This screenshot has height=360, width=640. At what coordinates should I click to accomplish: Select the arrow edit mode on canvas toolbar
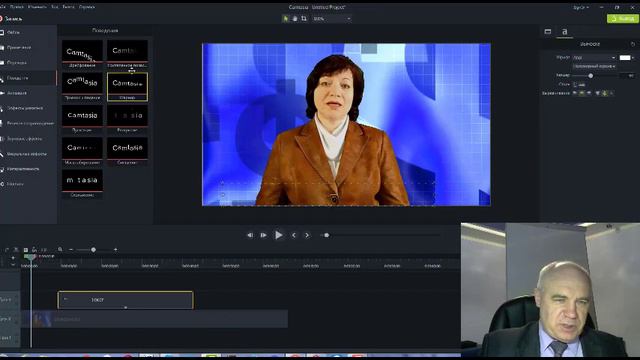285,19
